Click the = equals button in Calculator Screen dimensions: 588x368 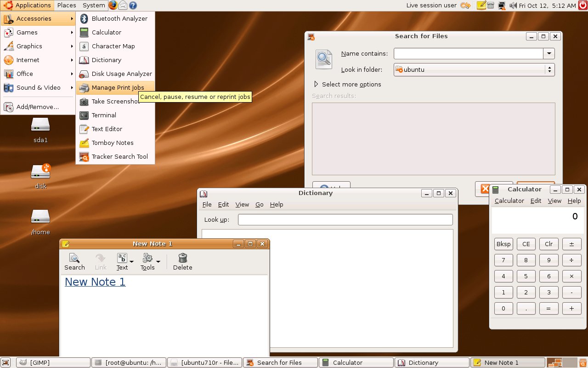coord(548,308)
